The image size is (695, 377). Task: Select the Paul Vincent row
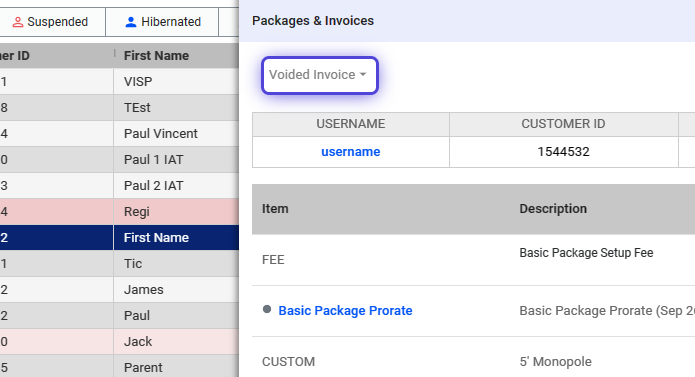119,133
